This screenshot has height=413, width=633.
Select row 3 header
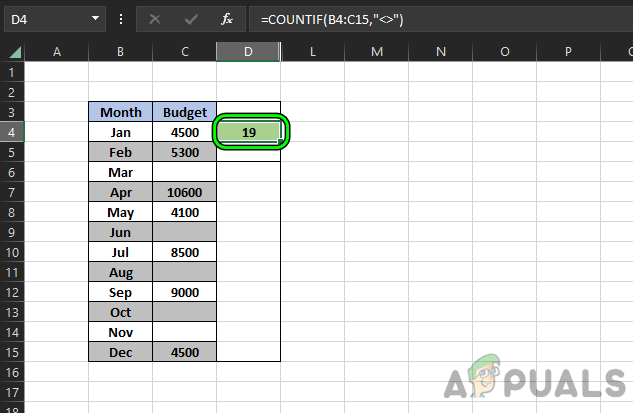[x=12, y=112]
